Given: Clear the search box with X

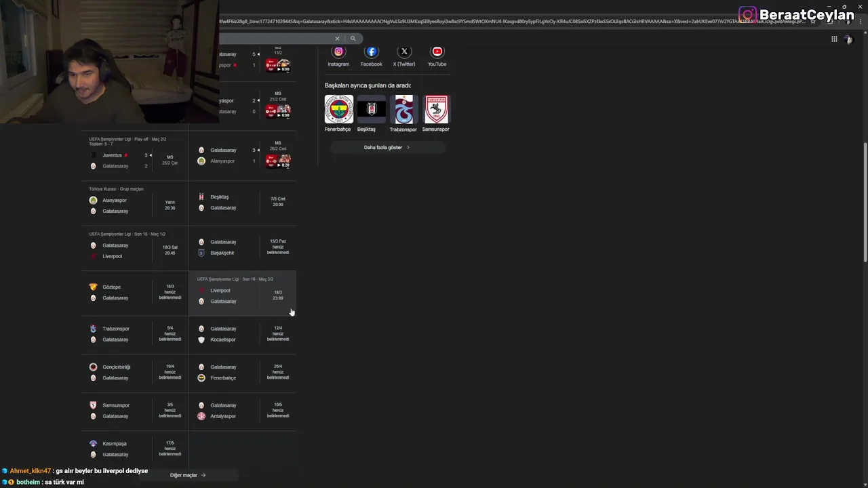Looking at the screenshot, I should click(337, 39).
